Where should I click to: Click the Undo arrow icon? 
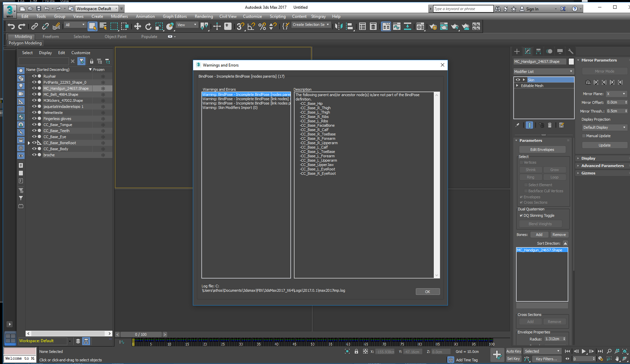click(11, 26)
